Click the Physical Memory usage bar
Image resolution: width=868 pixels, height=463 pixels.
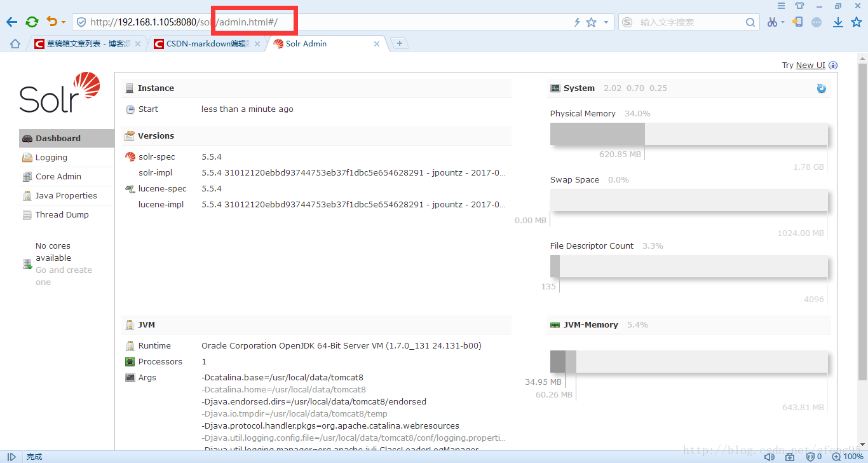coord(689,134)
